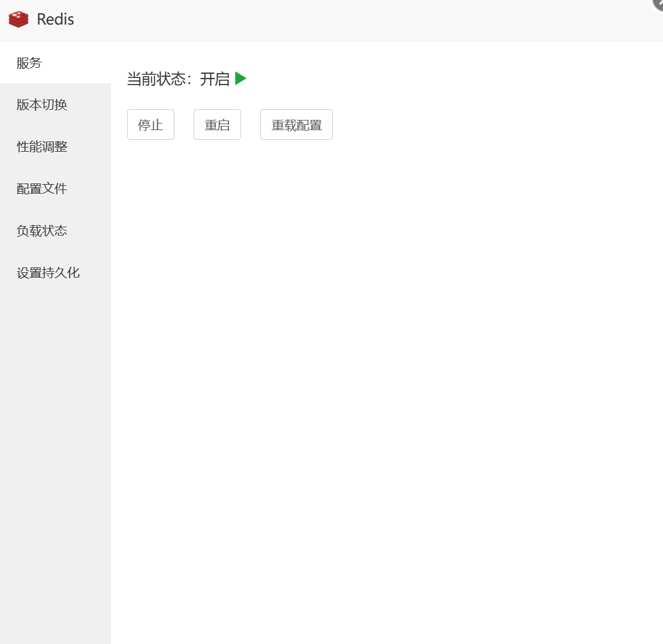Viewport: 663px width, 644px height.
Task: Restart Redis using the 重启 button
Action: click(217, 124)
